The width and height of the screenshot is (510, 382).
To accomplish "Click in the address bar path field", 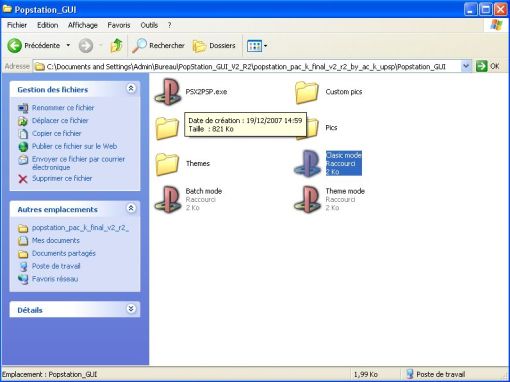I will pyautogui.click(x=247, y=66).
